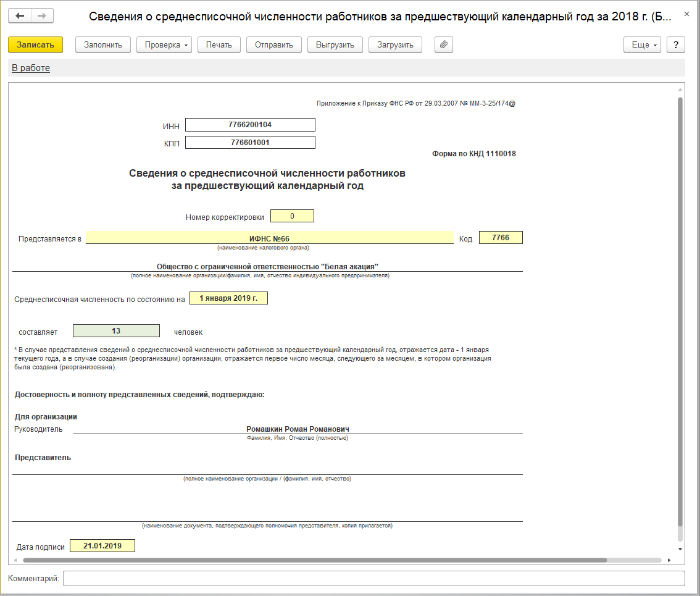
Task: Open help with the question mark button
Action: [676, 44]
